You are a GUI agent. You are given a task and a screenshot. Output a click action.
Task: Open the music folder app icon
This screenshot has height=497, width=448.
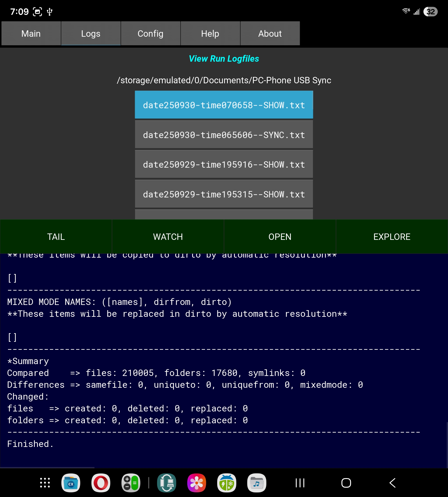pyautogui.click(x=257, y=483)
